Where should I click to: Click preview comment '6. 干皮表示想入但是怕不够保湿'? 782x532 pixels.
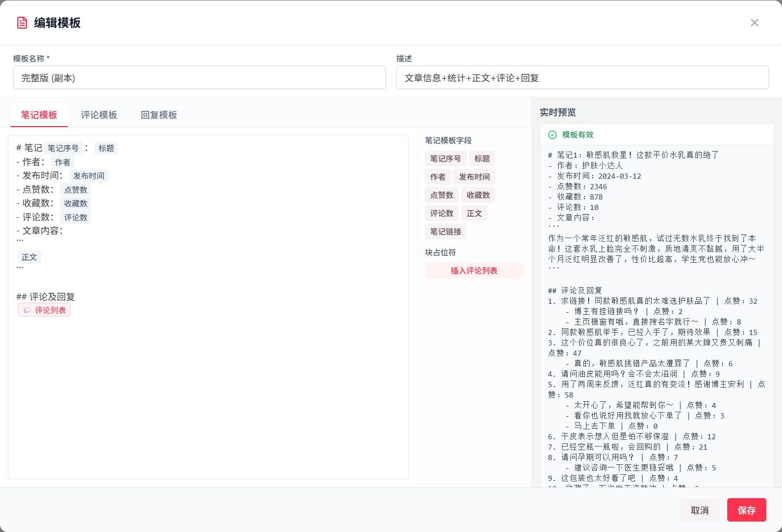(608, 436)
